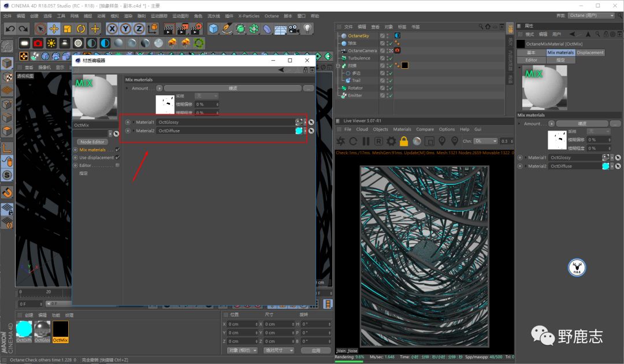Open the Materials menu in Live Viewer
The image size is (624, 364).
coord(402,129)
